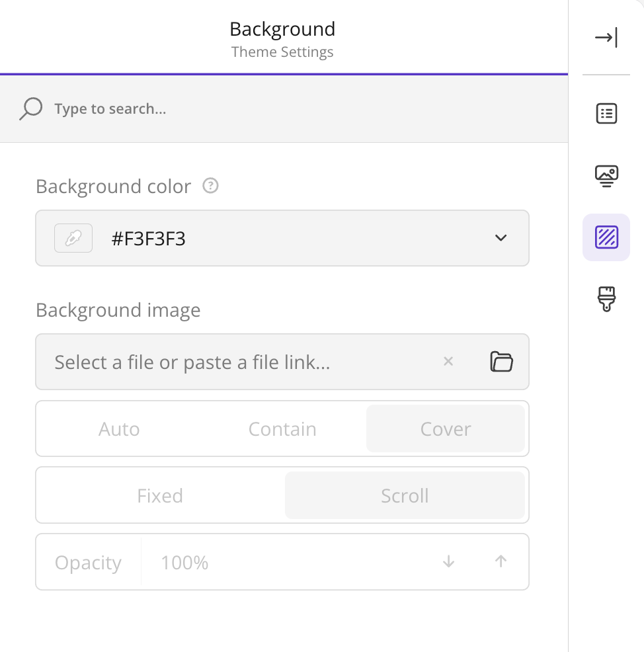Screen dimensions: 644x652
Task: Select Cover background size option
Action: pos(445,428)
